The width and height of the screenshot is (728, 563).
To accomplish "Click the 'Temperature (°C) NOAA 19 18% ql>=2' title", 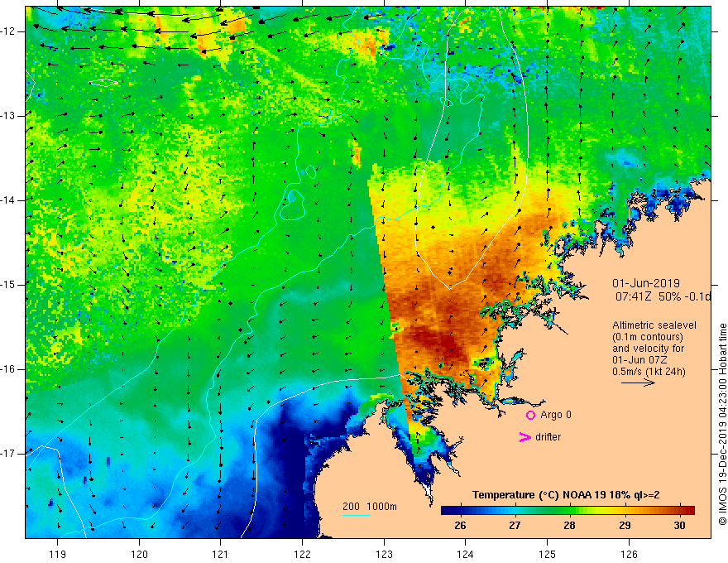I will click(566, 495).
